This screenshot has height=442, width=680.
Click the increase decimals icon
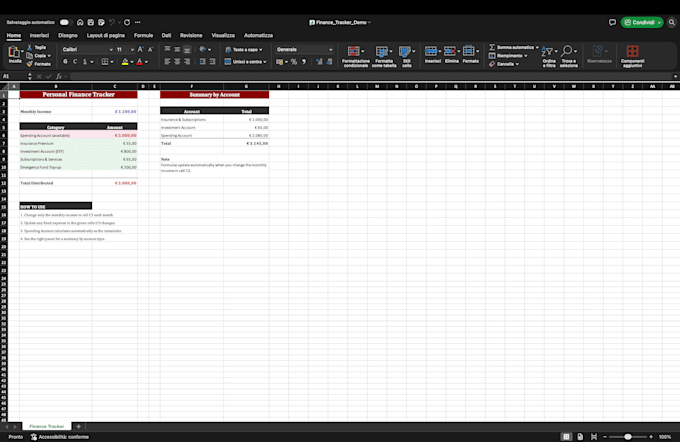319,62
